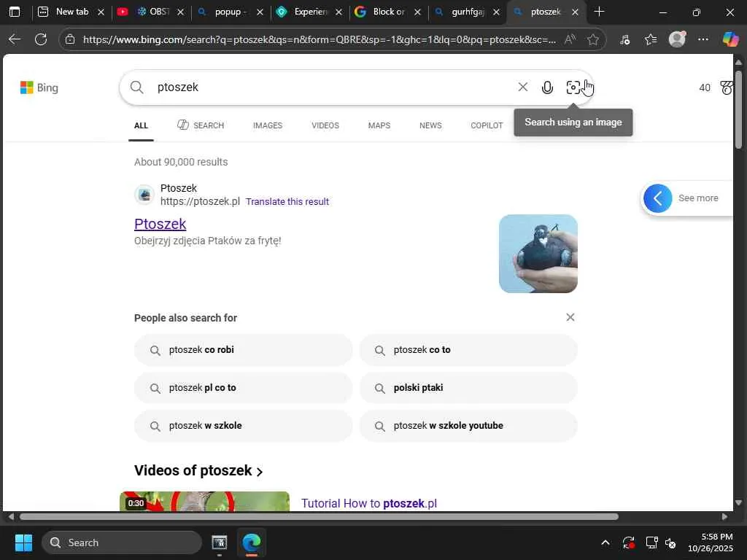747x560 pixels.
Task: Open the browser profile avatar
Action: coord(677,39)
